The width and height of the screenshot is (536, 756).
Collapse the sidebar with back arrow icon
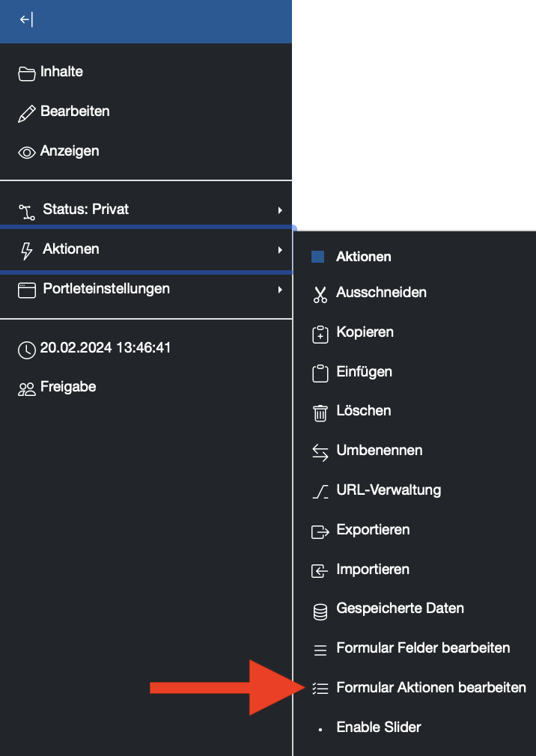click(x=26, y=19)
